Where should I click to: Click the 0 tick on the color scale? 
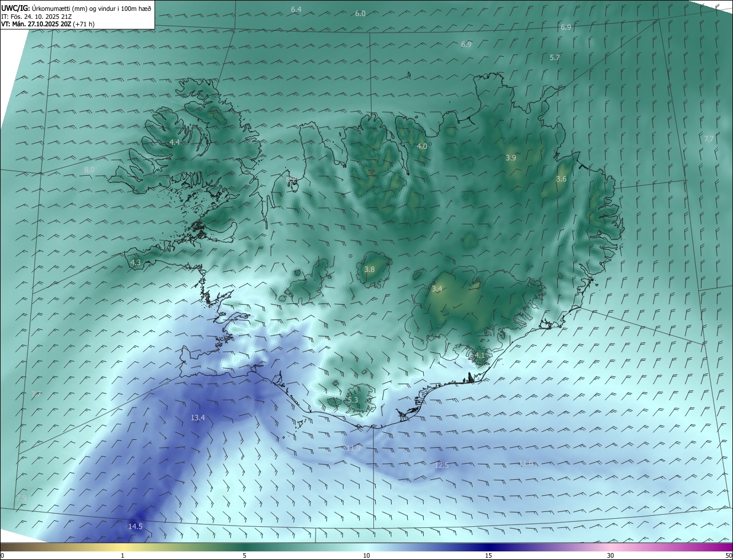pos(2,556)
